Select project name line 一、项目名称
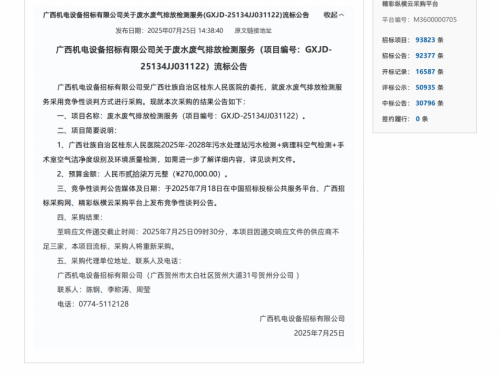 click(x=181, y=116)
